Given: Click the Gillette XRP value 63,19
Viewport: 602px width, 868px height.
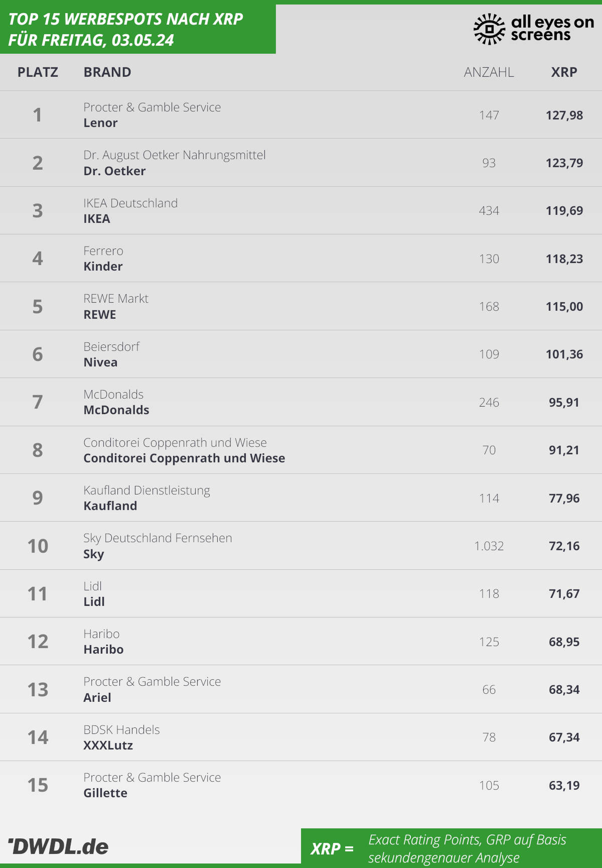Looking at the screenshot, I should 564,786.
